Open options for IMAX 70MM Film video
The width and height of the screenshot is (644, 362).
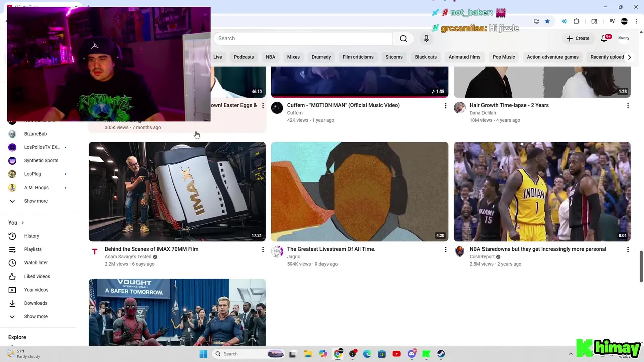pos(263,250)
